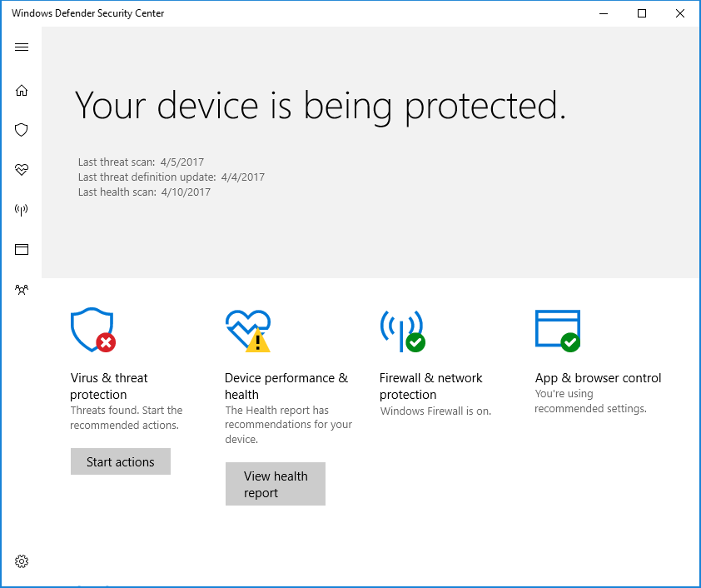Open App & browser control heading
This screenshot has height=588, width=701.
click(x=598, y=378)
